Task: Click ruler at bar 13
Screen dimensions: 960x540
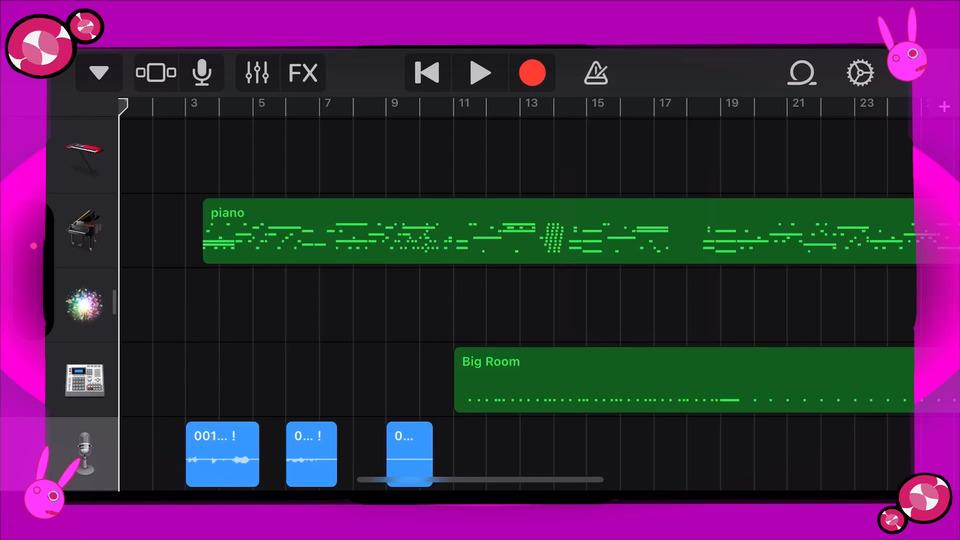Action: point(531,103)
